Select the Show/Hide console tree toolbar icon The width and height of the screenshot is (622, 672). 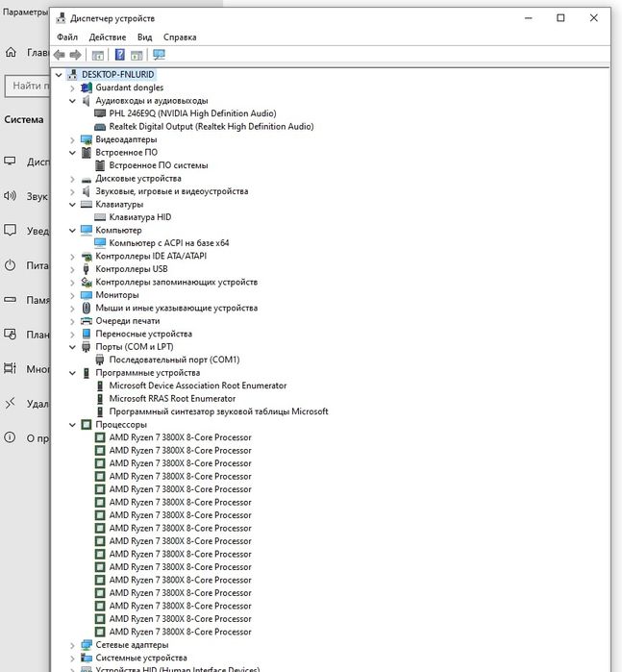pos(98,55)
